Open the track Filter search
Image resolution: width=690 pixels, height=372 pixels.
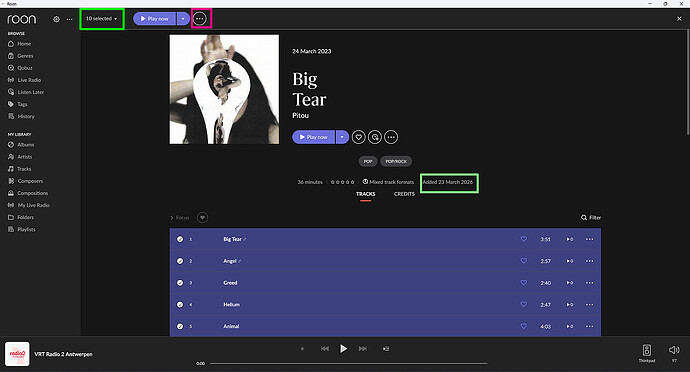tap(591, 217)
